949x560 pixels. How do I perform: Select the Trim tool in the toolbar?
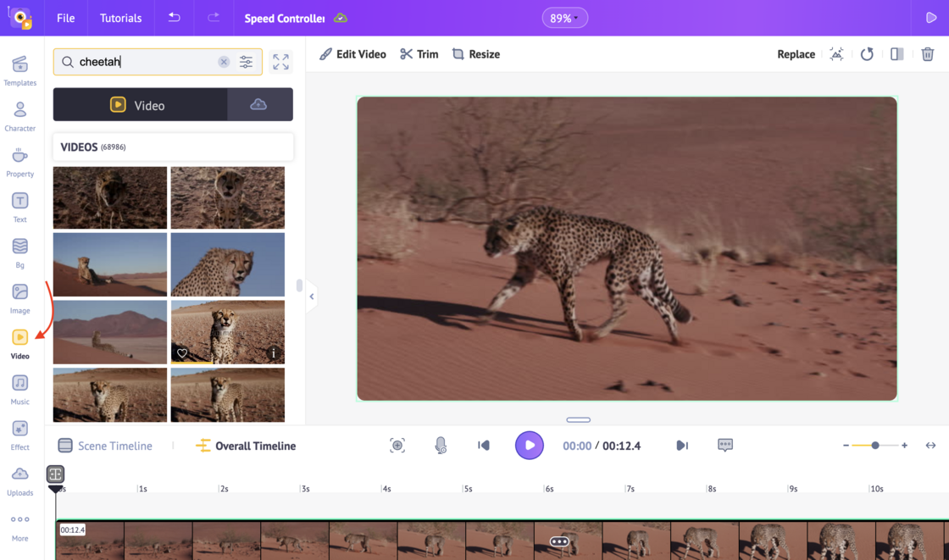(419, 53)
